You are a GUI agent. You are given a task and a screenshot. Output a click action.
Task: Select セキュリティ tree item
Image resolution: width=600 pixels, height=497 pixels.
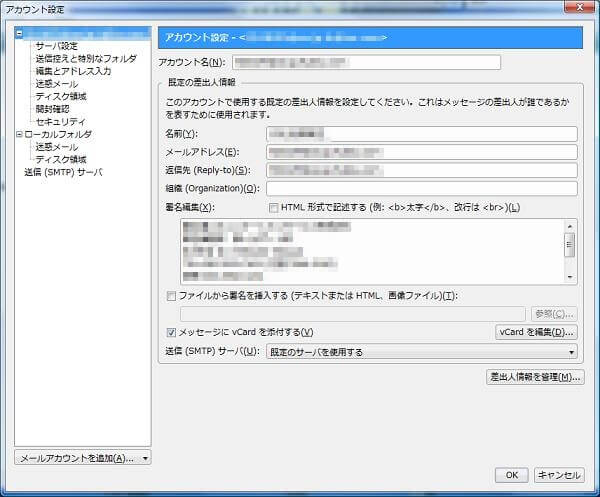point(60,122)
